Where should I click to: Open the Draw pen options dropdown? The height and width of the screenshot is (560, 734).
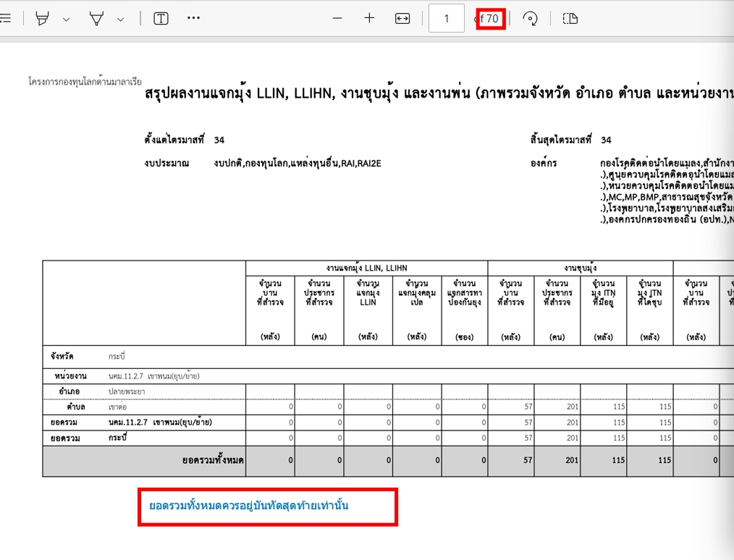(120, 20)
